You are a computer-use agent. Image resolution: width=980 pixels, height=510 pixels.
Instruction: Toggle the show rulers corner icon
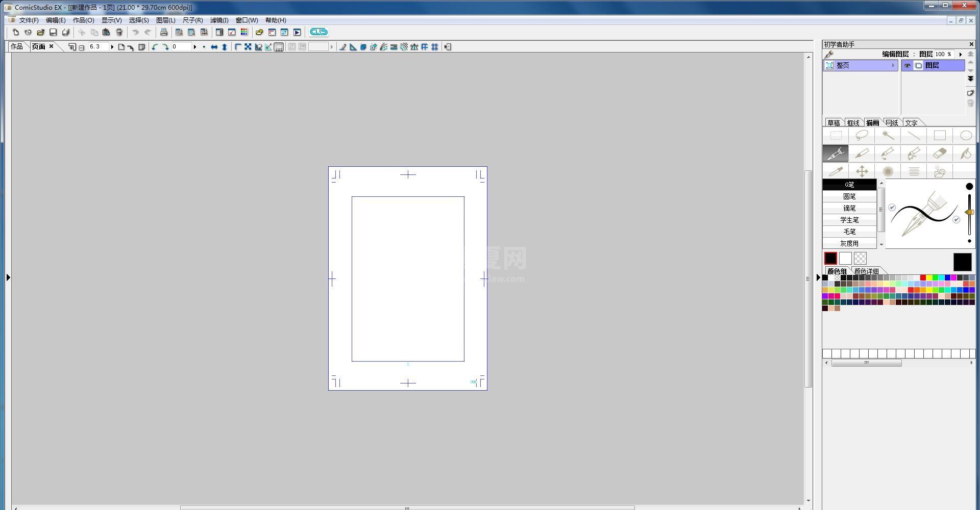click(238, 47)
